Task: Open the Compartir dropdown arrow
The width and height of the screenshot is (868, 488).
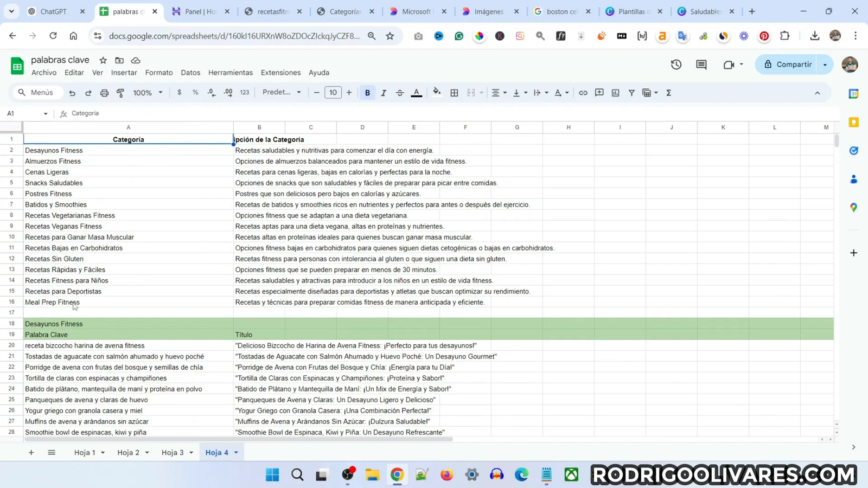Action: tap(825, 64)
